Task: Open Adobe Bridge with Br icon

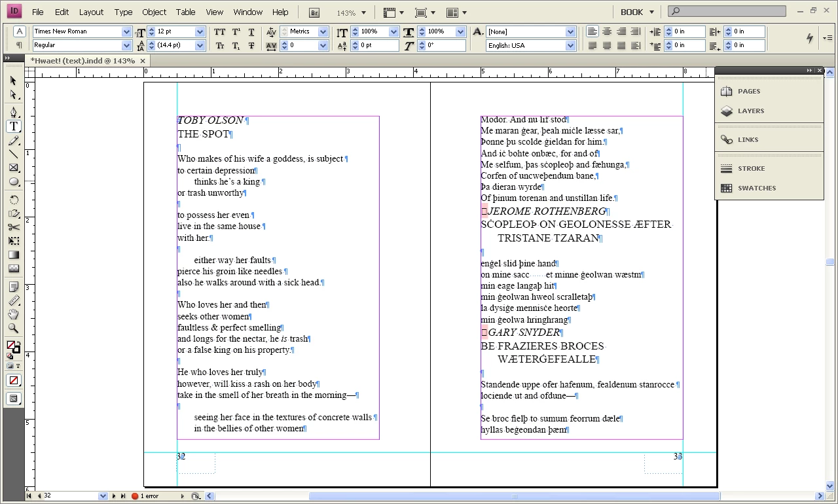Action: click(315, 12)
